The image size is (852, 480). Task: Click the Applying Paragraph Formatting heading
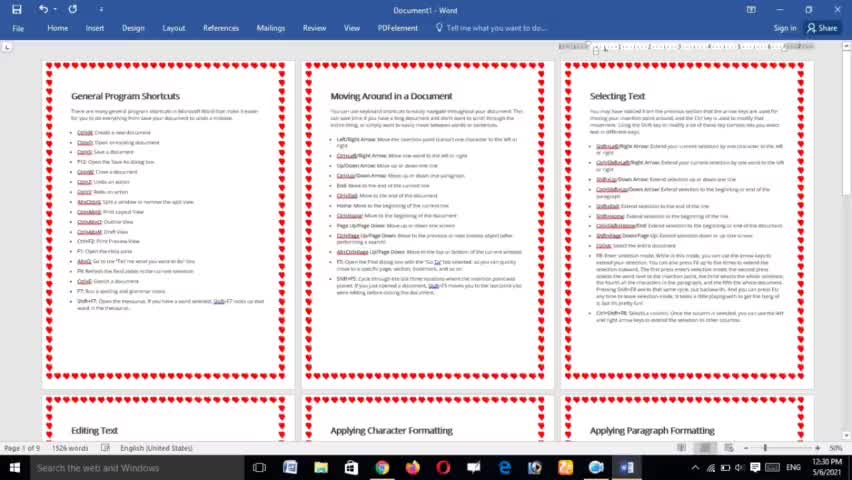pyautogui.click(x=652, y=431)
